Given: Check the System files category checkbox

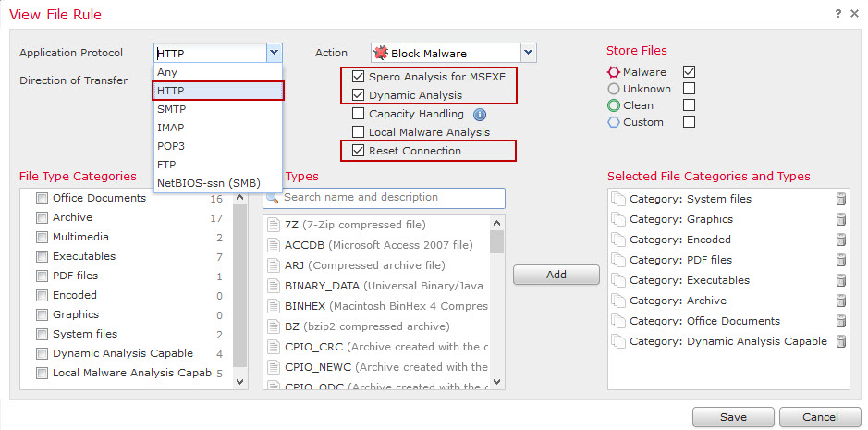Looking at the screenshot, I should [43, 334].
